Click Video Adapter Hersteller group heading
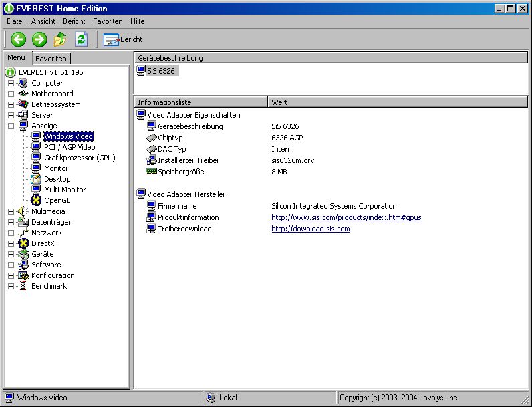532x407 pixels. pyautogui.click(x=186, y=194)
